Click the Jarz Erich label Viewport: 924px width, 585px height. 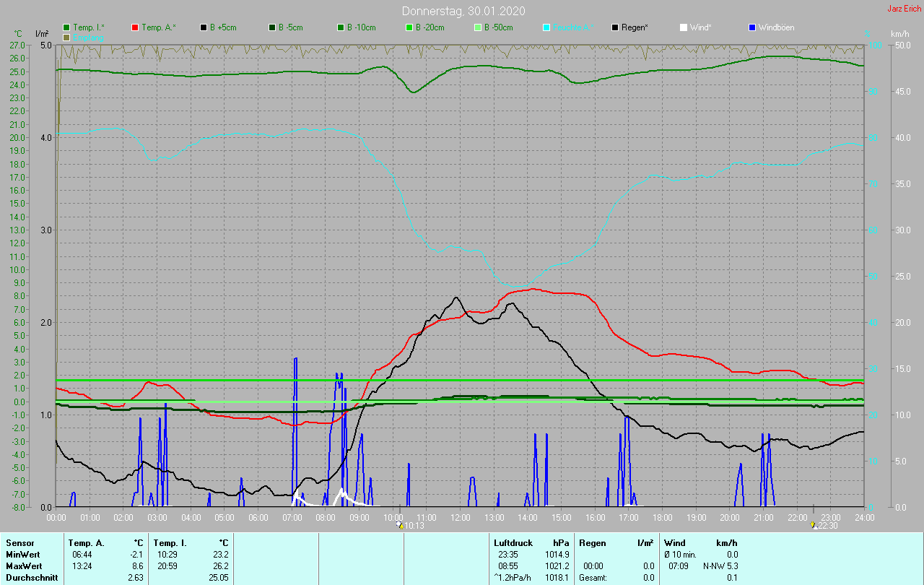click(904, 9)
